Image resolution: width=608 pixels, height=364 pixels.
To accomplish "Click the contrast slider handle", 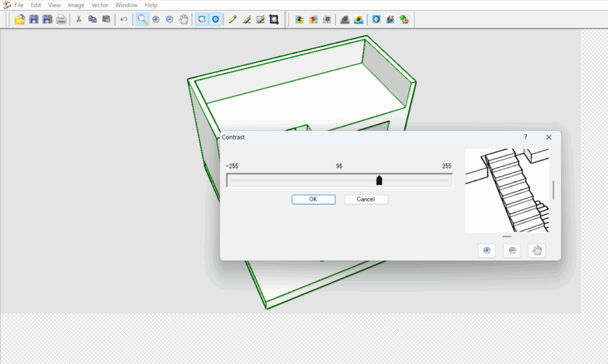I will point(379,181).
